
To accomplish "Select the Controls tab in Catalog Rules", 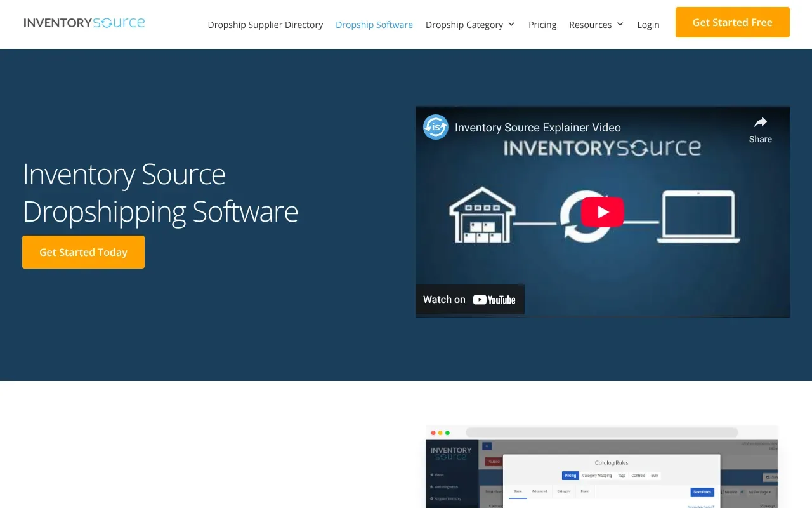I will (x=638, y=476).
